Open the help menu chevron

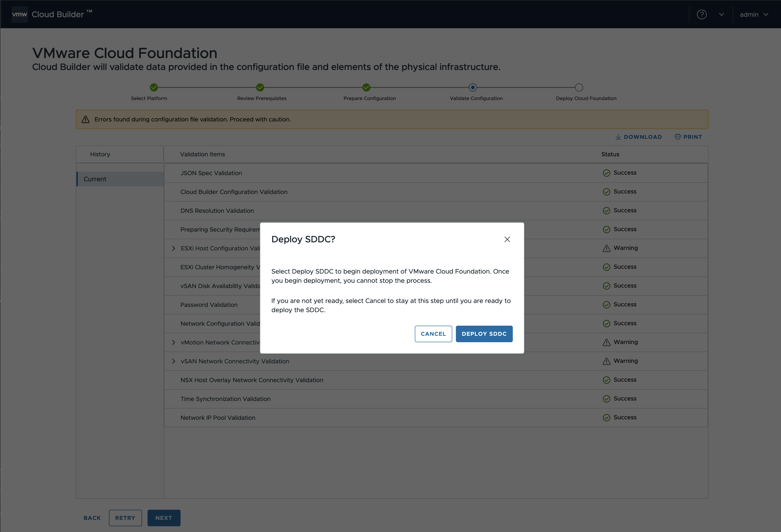tap(721, 14)
